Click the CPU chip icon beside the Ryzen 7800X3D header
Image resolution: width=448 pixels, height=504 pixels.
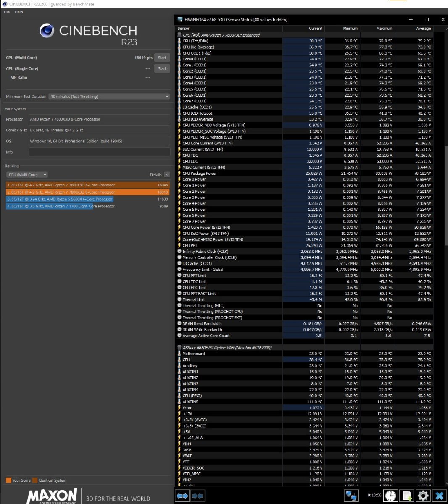click(179, 35)
